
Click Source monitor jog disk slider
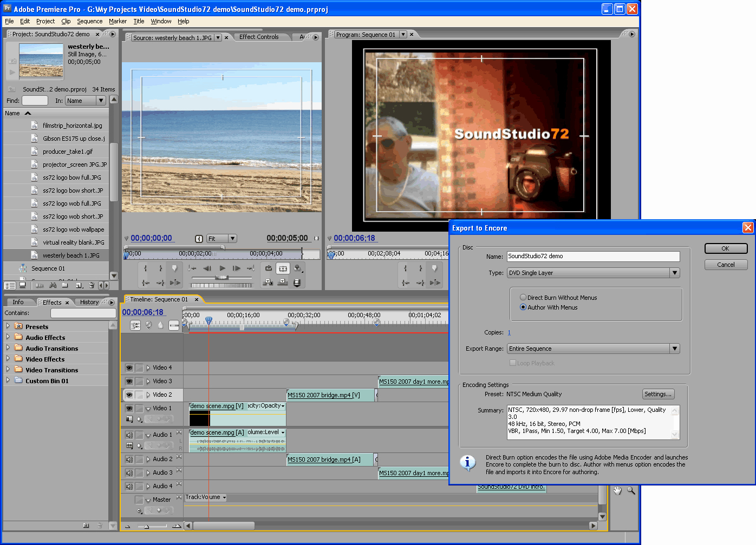[222, 285]
